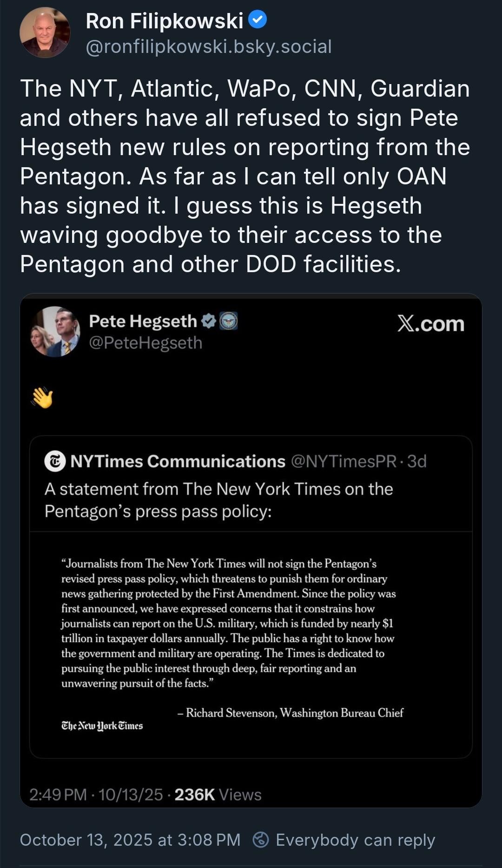Open the Ron Filipkowski display name
502x868 pixels.
(164, 21)
